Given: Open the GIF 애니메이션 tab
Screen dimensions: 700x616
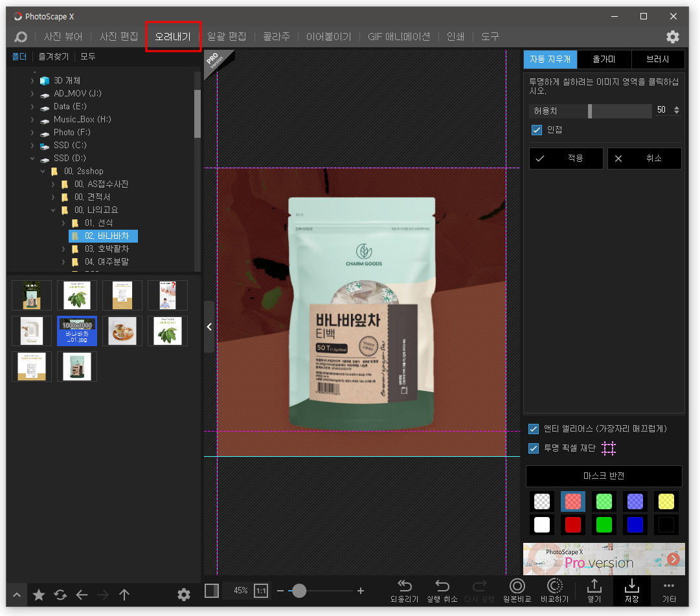Looking at the screenshot, I should coord(399,37).
